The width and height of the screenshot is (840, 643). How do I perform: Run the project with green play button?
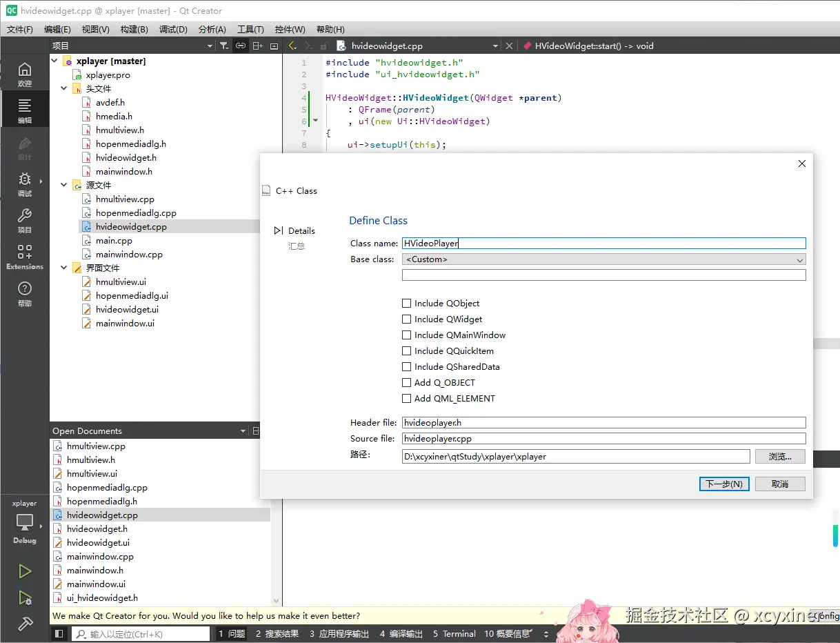25,571
